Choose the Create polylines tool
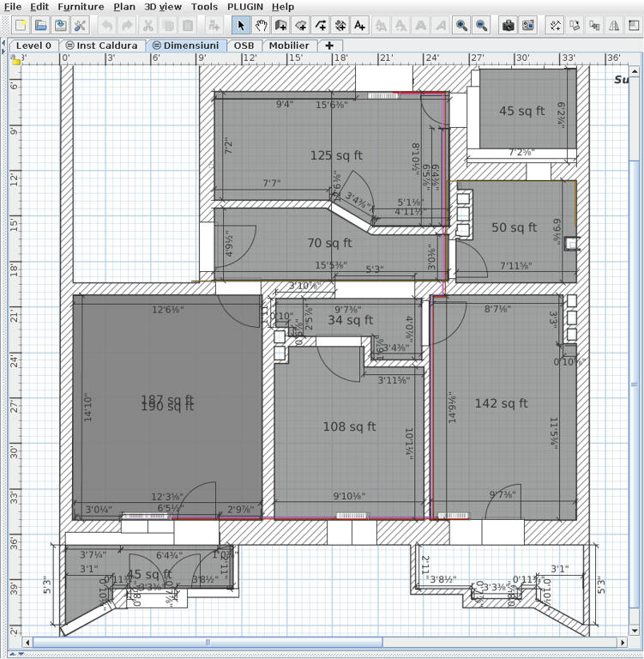 pos(321,26)
